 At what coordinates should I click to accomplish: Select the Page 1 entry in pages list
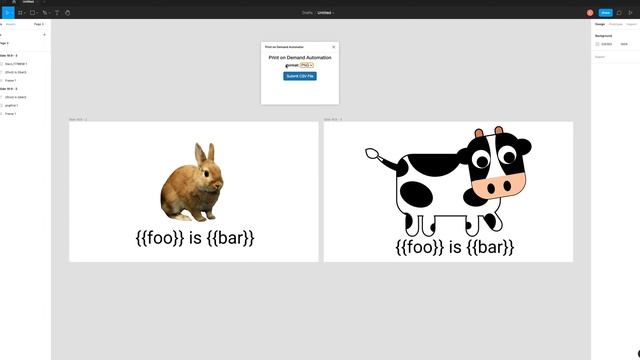(4, 43)
